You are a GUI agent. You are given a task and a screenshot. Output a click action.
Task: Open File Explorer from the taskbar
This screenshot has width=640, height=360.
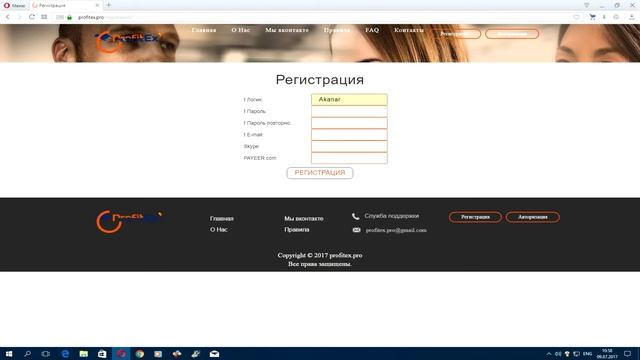[x=84, y=353]
